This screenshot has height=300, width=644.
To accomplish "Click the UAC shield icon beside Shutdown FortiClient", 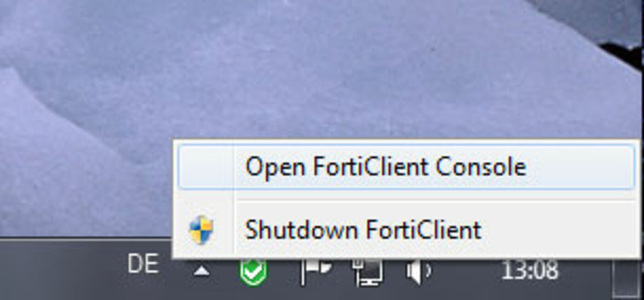I will [x=201, y=230].
